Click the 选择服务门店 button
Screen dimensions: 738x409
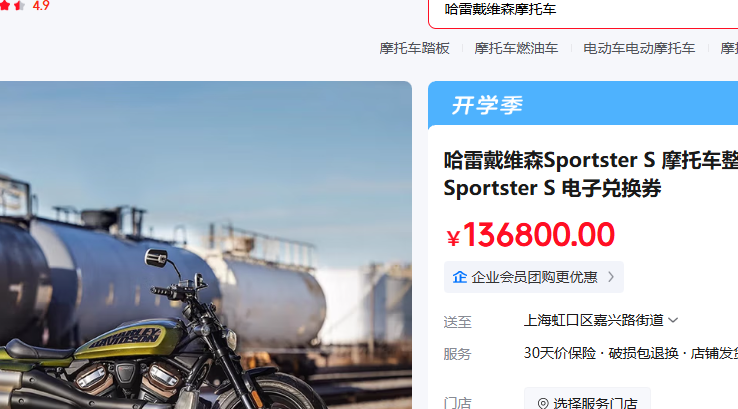[587, 400]
